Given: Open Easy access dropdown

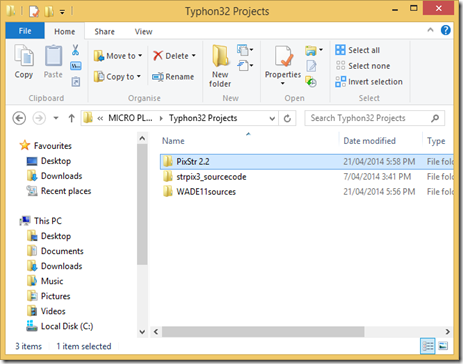Looking at the screenshot, I should tap(245, 65).
